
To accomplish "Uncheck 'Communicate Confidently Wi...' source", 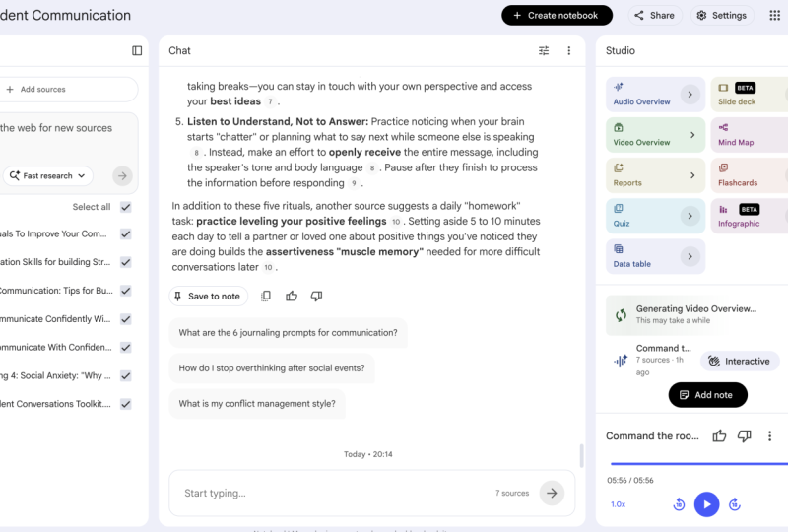I will pyautogui.click(x=126, y=319).
